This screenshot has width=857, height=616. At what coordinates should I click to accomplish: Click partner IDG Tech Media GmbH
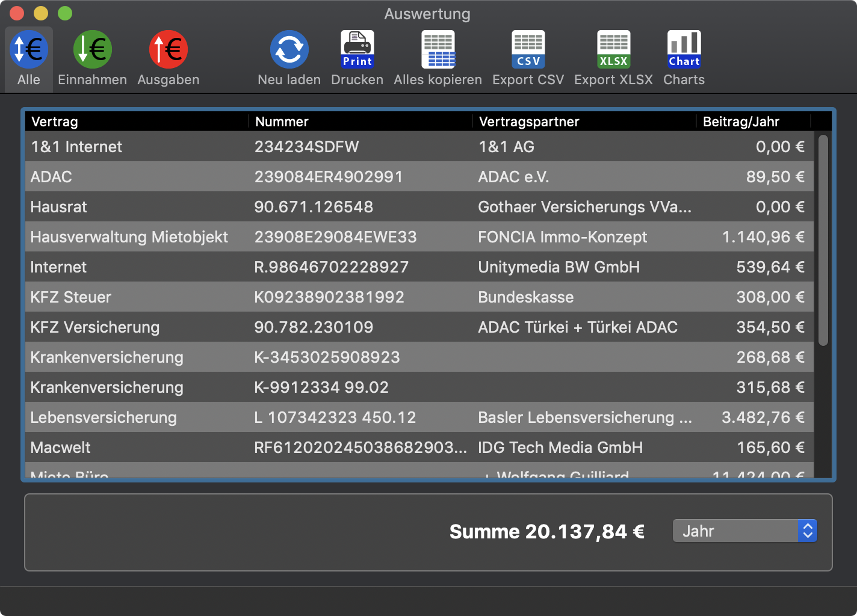click(560, 448)
